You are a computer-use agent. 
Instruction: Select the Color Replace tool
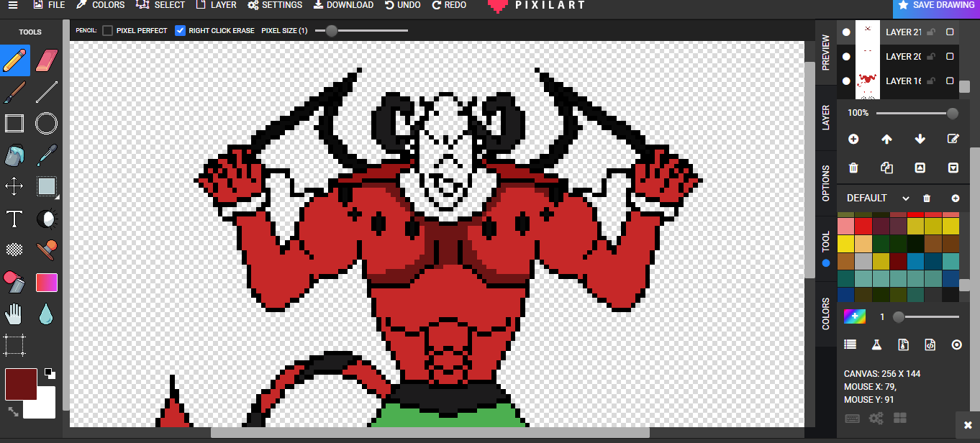point(14,282)
